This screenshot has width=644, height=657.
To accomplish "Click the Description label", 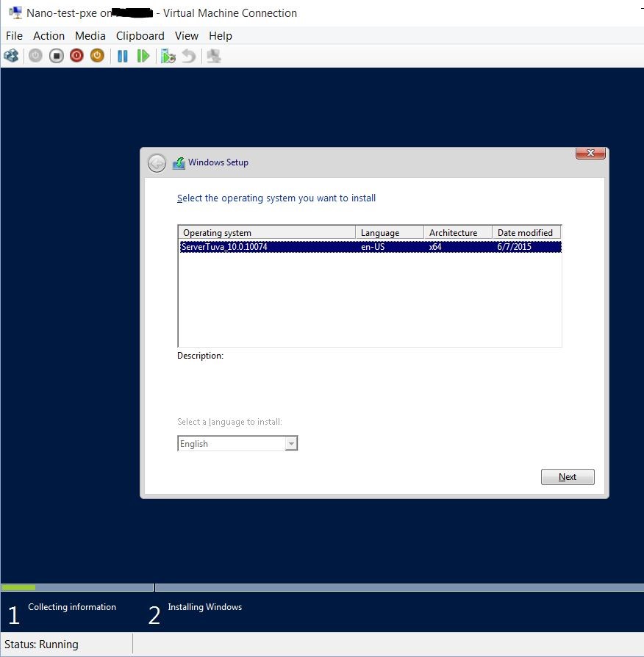I will 200,356.
